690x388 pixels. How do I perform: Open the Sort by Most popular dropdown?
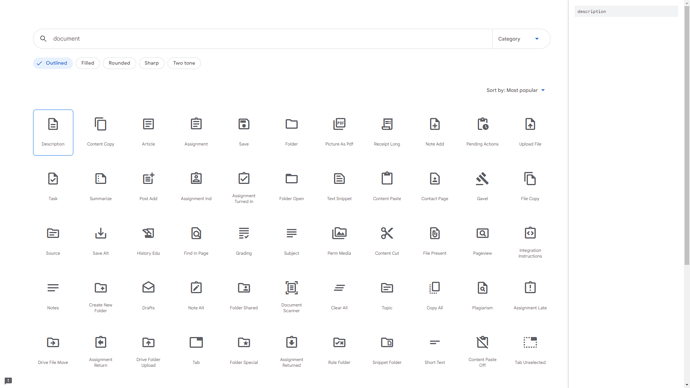click(516, 90)
